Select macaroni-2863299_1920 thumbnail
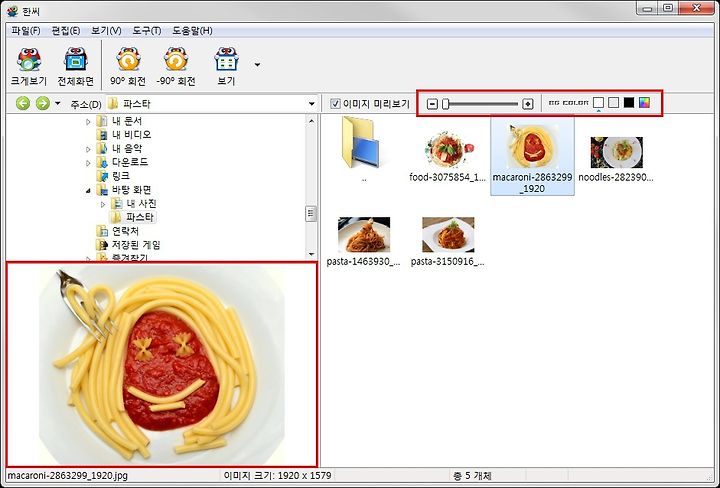This screenshot has width=720, height=488. pos(532,147)
